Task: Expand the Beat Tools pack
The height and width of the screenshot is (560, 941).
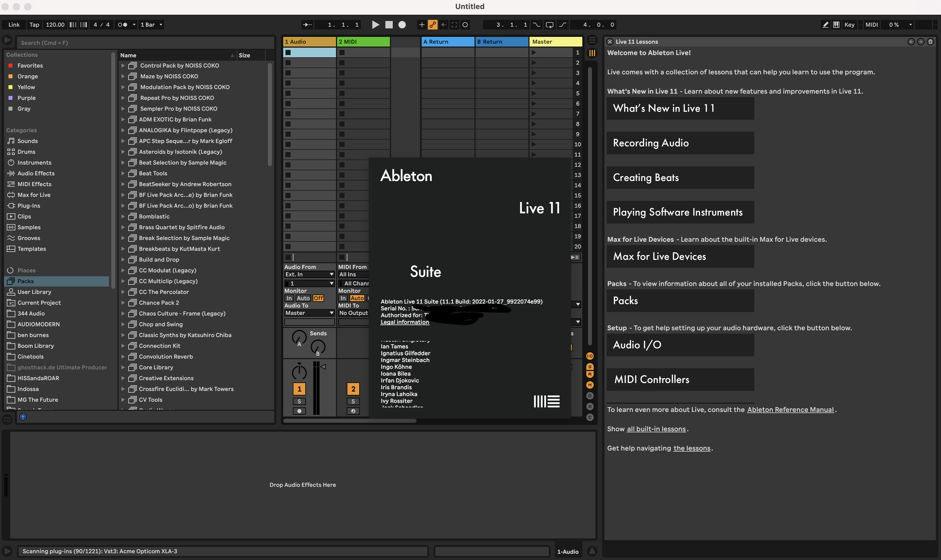Action: [123, 173]
